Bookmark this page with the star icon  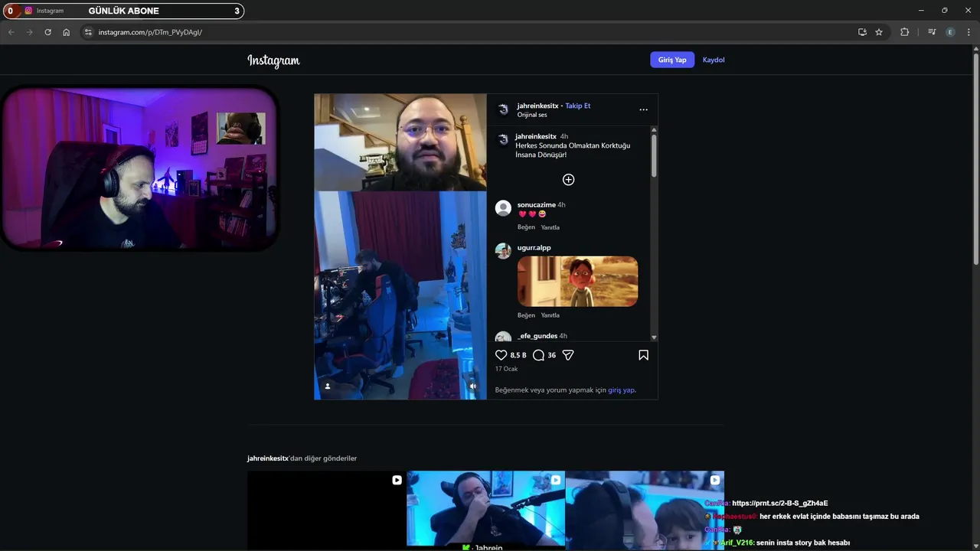coord(879,32)
